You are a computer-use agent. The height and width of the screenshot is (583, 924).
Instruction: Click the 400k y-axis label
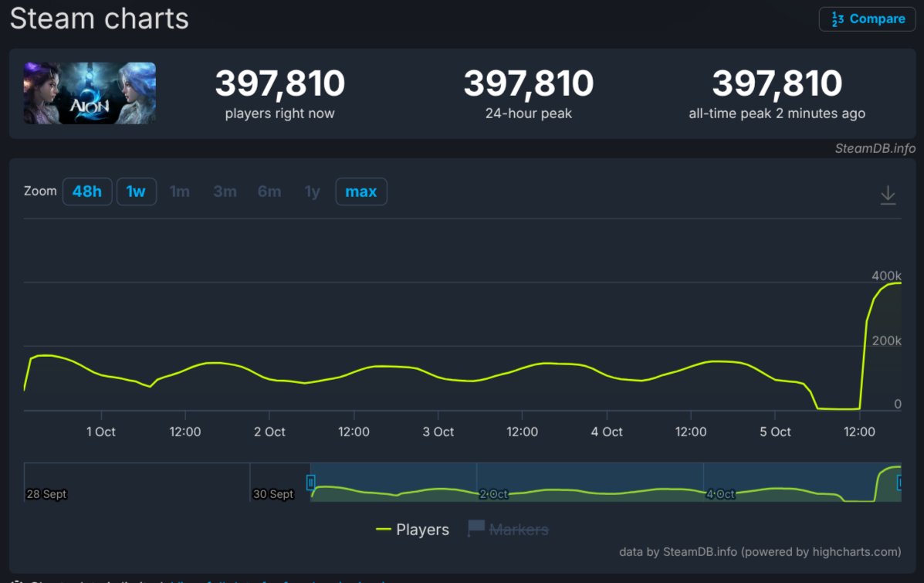pos(886,276)
